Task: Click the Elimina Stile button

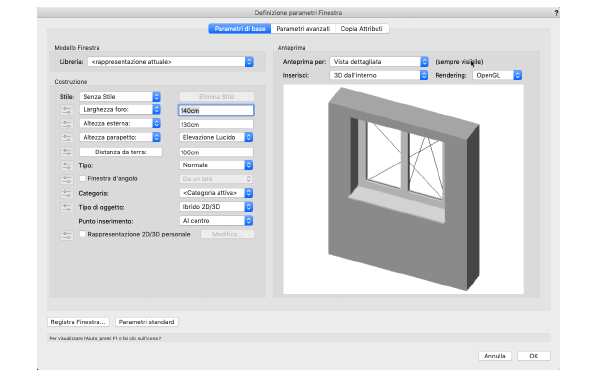Action: click(x=217, y=97)
